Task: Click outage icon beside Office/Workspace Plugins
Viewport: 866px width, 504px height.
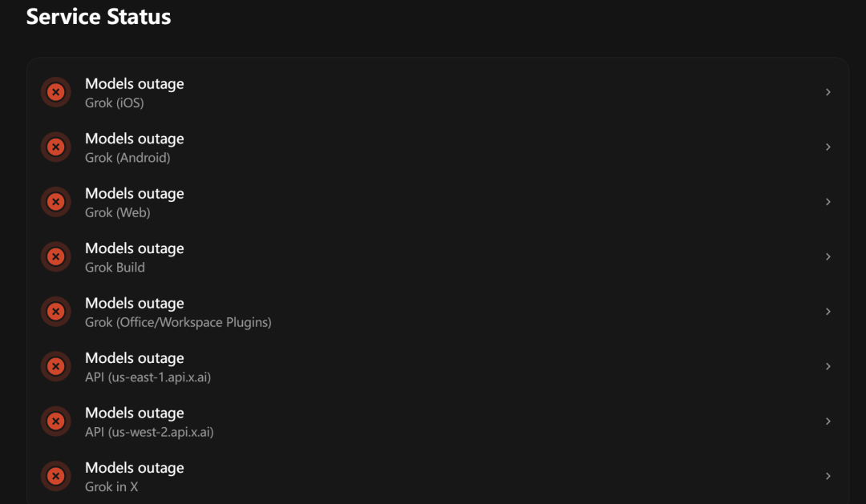Action: [56, 312]
